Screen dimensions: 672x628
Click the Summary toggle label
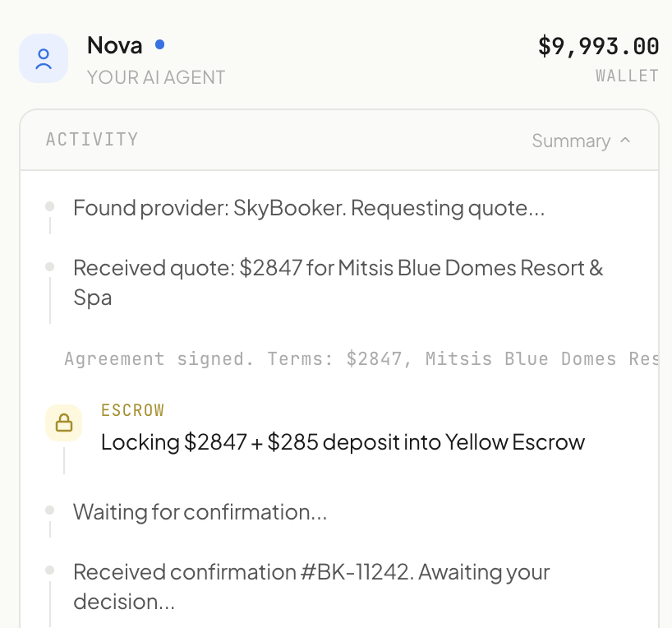pyautogui.click(x=571, y=141)
